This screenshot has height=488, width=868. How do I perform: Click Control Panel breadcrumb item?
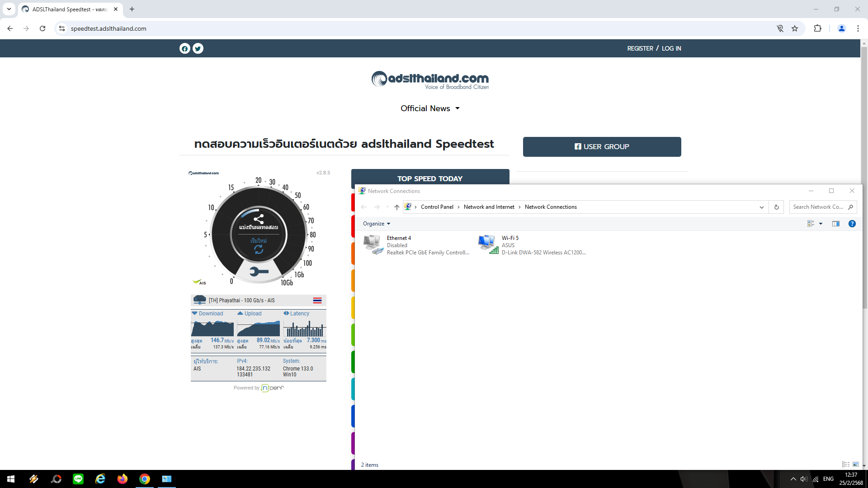pos(437,207)
